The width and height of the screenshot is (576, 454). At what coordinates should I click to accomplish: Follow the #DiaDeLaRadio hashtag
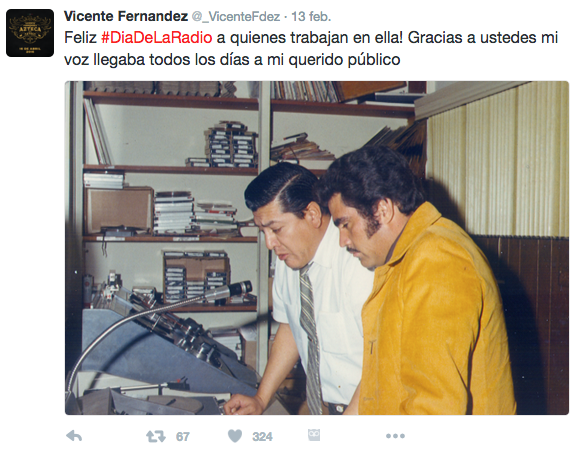tap(156, 37)
